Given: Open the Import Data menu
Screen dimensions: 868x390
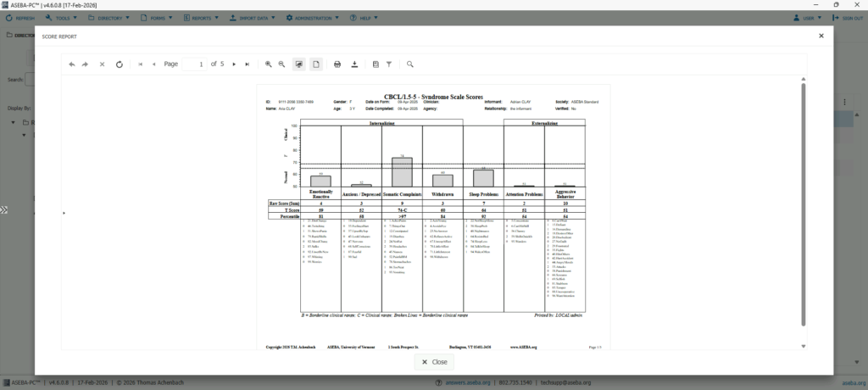Looking at the screenshot, I should (x=253, y=17).
